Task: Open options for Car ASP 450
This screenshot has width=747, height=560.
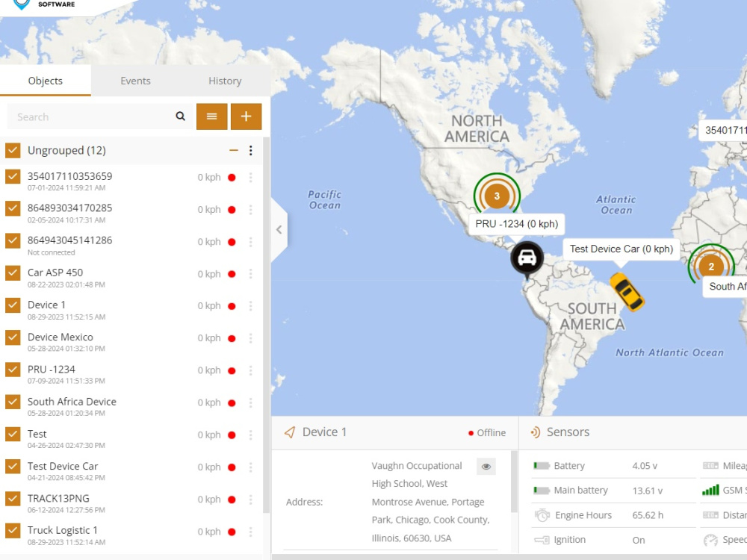Action: [250, 274]
